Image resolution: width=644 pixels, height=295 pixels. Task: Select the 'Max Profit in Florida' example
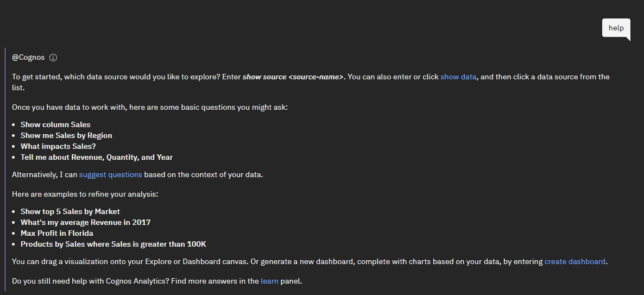tap(56, 234)
